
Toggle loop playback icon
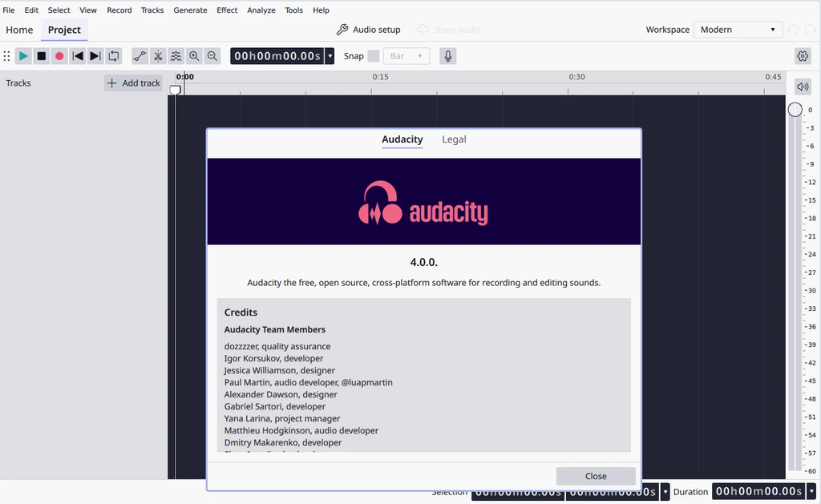[114, 56]
